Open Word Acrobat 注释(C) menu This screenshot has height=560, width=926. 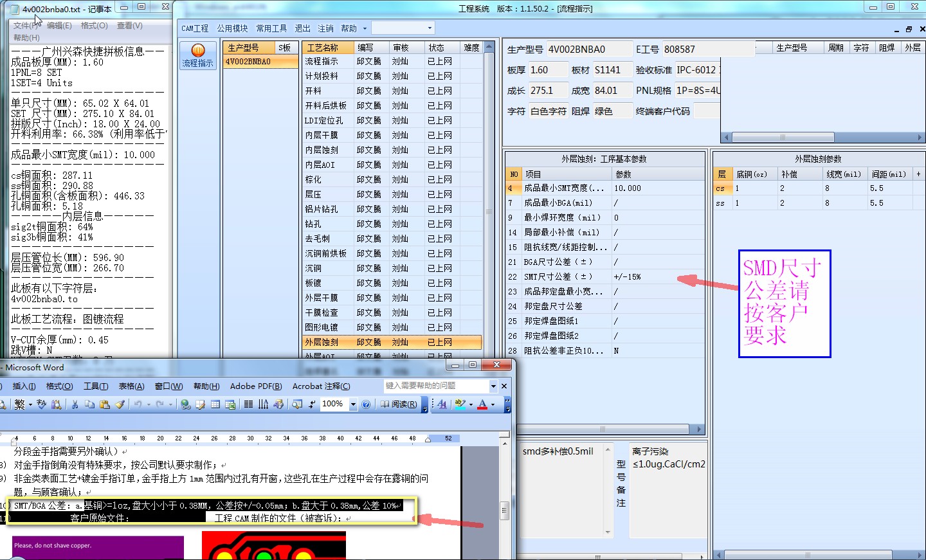(x=321, y=386)
